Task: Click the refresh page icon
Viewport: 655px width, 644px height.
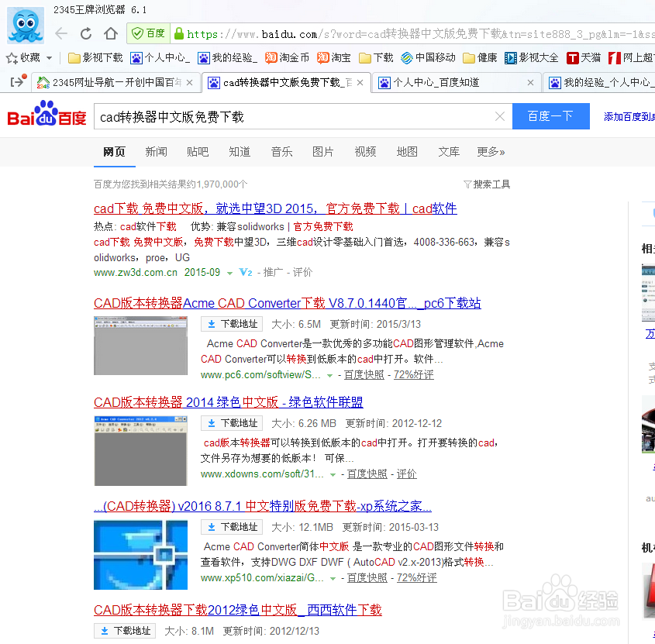Action: pos(84,33)
